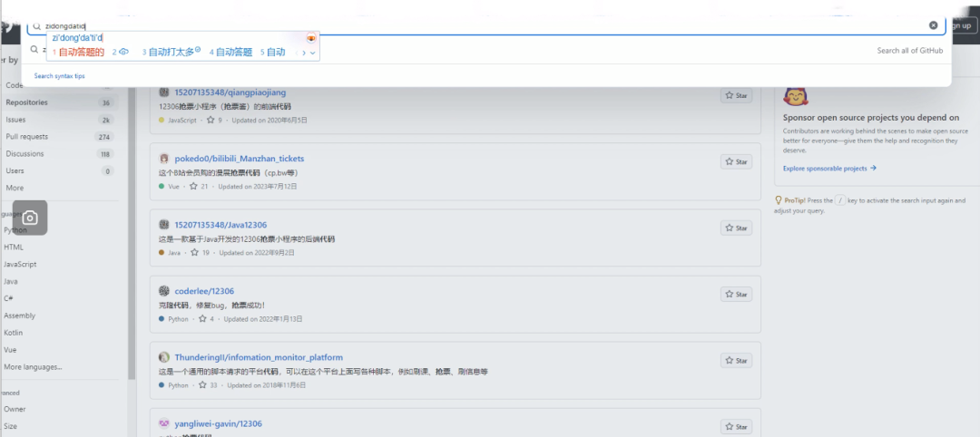Screen dimensions: 980x437
Task: Click the Vue language dot on bilibili_Manzhan_tickets
Action: click(x=162, y=187)
